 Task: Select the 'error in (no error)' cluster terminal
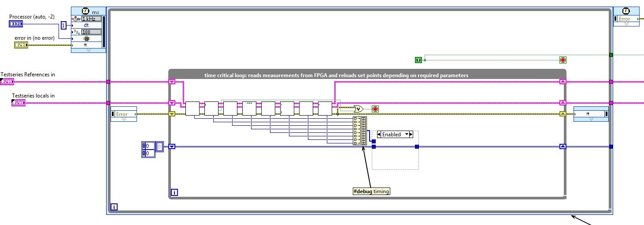(x=21, y=45)
